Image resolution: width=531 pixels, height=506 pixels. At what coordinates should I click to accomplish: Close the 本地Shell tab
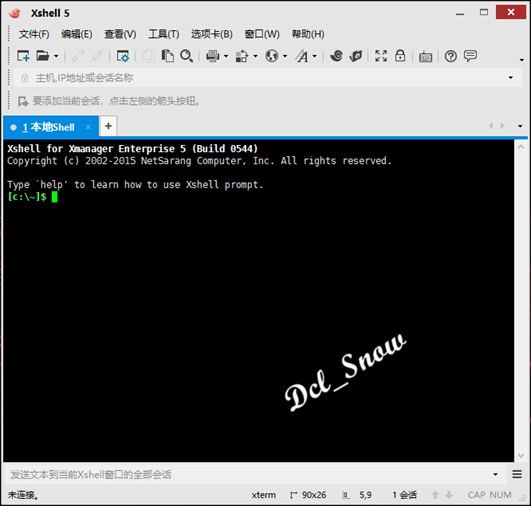click(88, 127)
